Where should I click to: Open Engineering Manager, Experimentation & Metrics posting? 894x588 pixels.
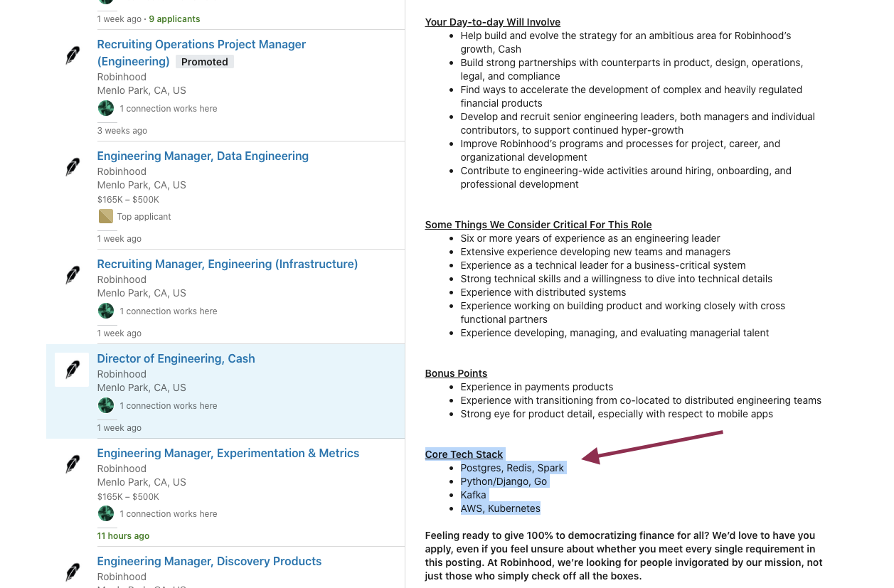228,453
